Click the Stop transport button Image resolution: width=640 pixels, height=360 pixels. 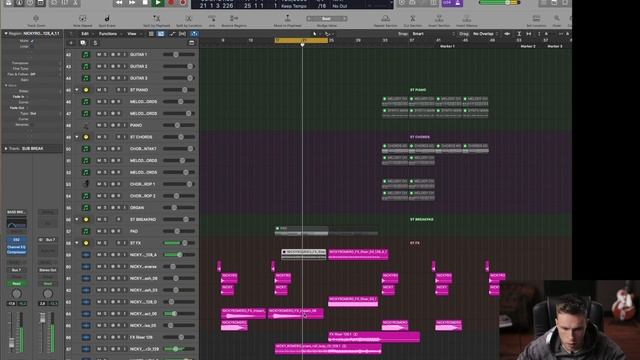(145, 3)
